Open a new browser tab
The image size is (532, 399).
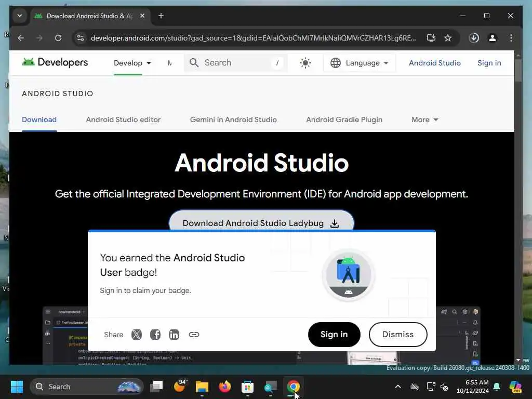coord(161,16)
